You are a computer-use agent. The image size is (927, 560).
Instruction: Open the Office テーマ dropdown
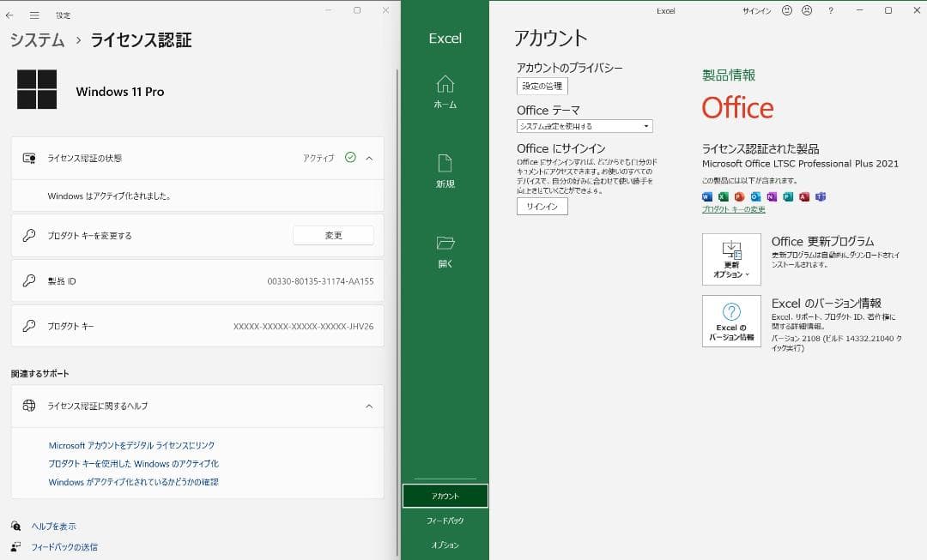pyautogui.click(x=584, y=125)
